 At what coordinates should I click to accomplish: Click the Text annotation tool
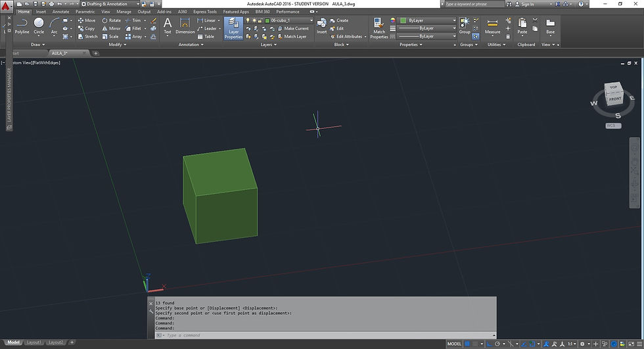point(167,26)
